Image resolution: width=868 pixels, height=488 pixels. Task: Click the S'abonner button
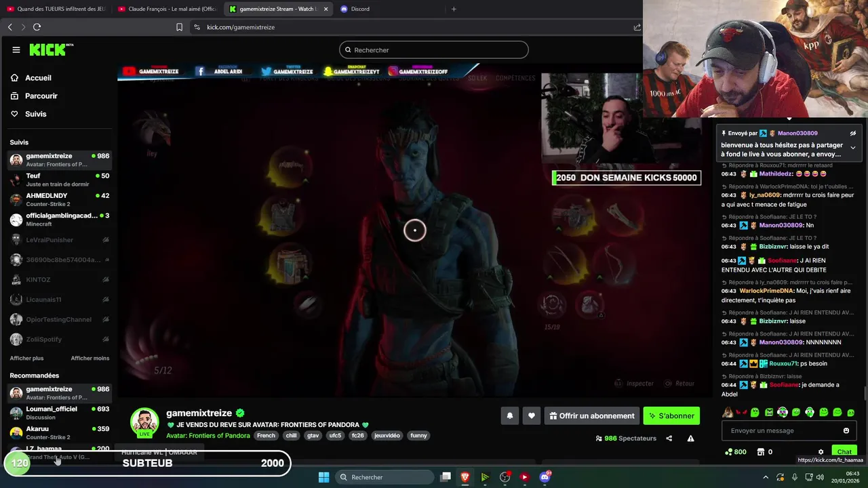[x=671, y=416]
